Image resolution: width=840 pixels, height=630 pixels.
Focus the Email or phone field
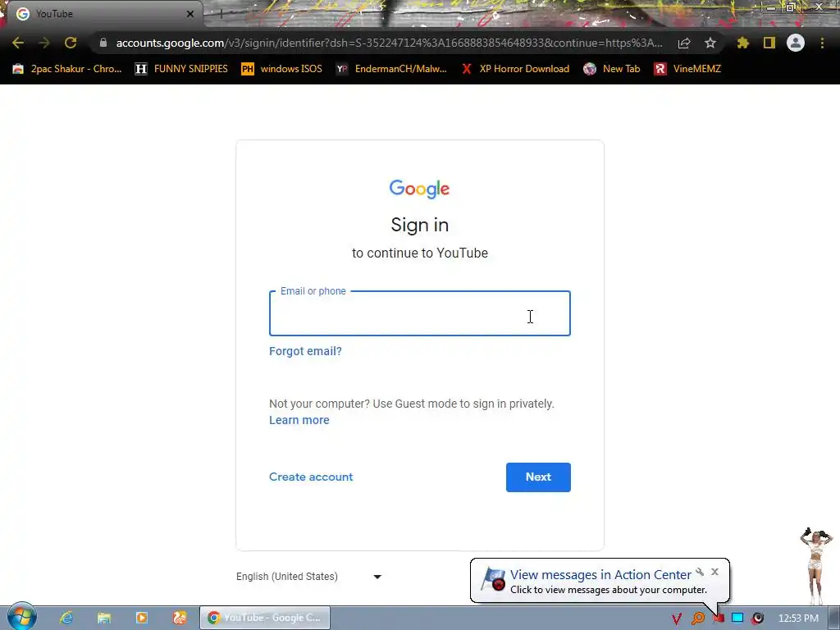point(419,314)
